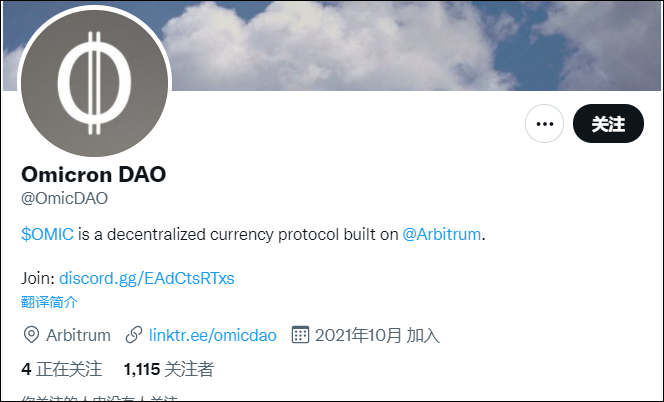Click the chain link icon
664x402 pixels.
(134, 335)
